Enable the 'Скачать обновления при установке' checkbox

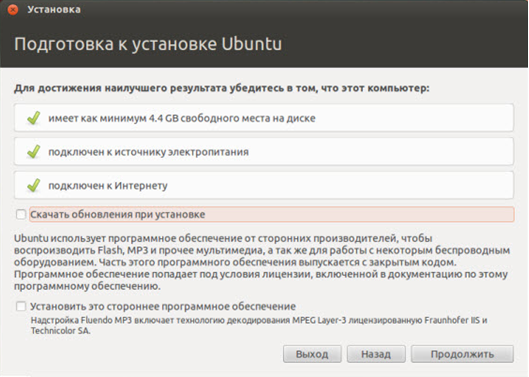[x=21, y=214]
